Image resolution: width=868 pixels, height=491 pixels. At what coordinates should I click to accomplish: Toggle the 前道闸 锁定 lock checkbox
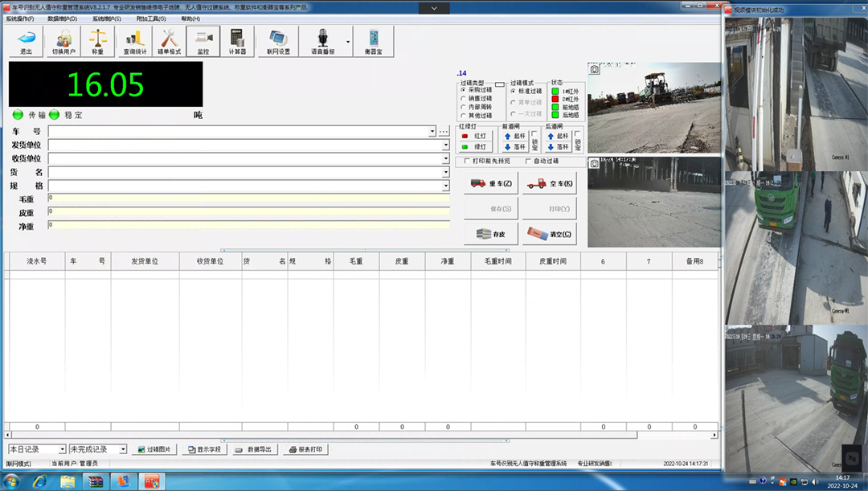coord(534,134)
